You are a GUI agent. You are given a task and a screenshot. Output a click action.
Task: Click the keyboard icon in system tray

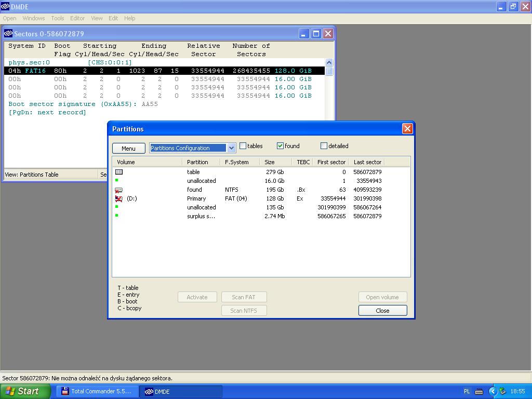479,392
